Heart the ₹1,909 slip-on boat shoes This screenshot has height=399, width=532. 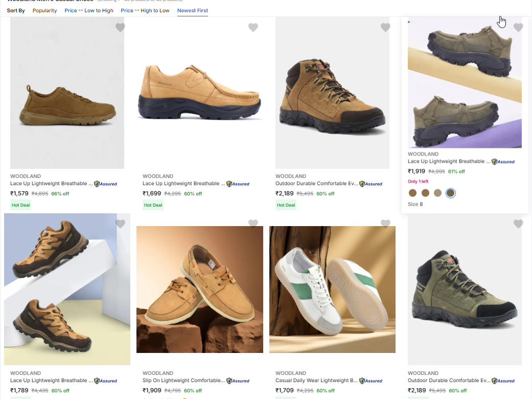(253, 224)
